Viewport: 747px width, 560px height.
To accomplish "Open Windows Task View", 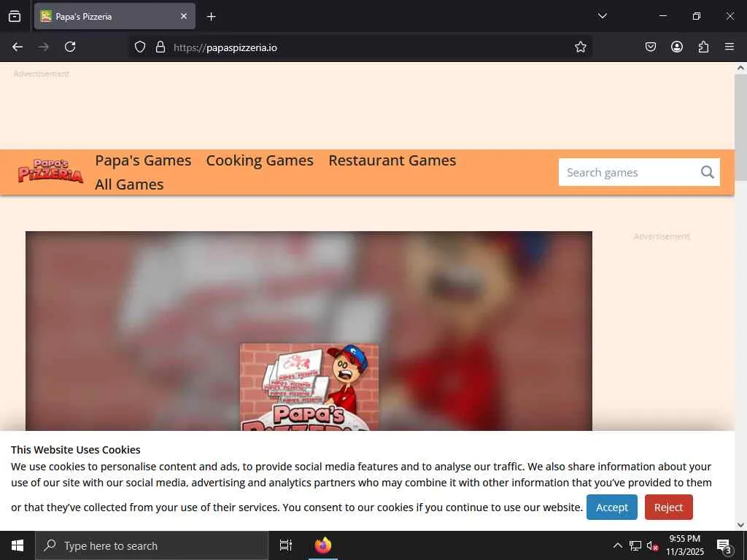I will point(285,545).
